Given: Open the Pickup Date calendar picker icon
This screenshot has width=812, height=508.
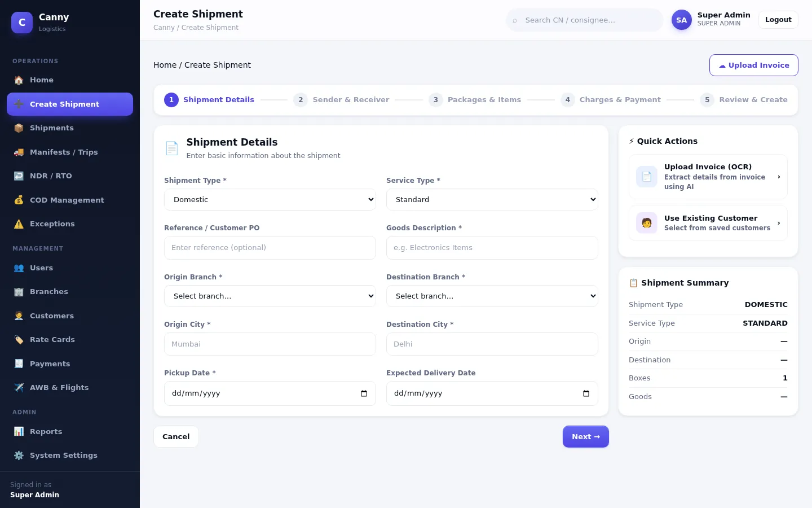Looking at the screenshot, I should point(364,393).
